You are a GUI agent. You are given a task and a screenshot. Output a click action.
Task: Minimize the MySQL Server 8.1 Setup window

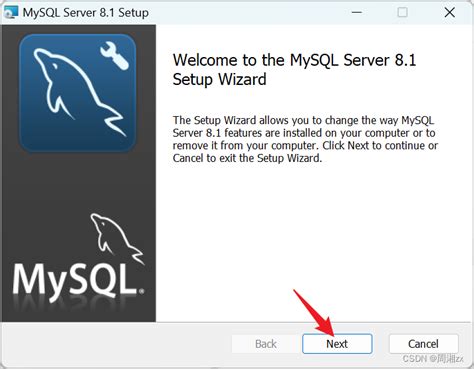357,13
